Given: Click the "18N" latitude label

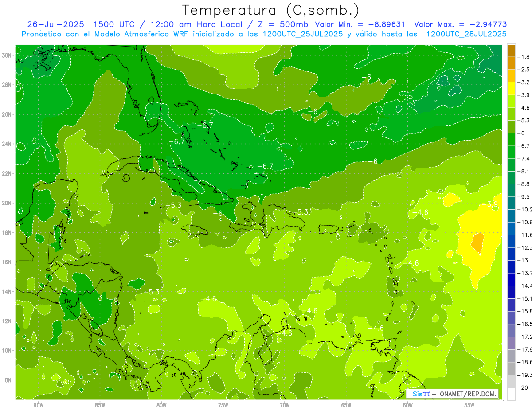Looking at the screenshot, I should [8, 232].
